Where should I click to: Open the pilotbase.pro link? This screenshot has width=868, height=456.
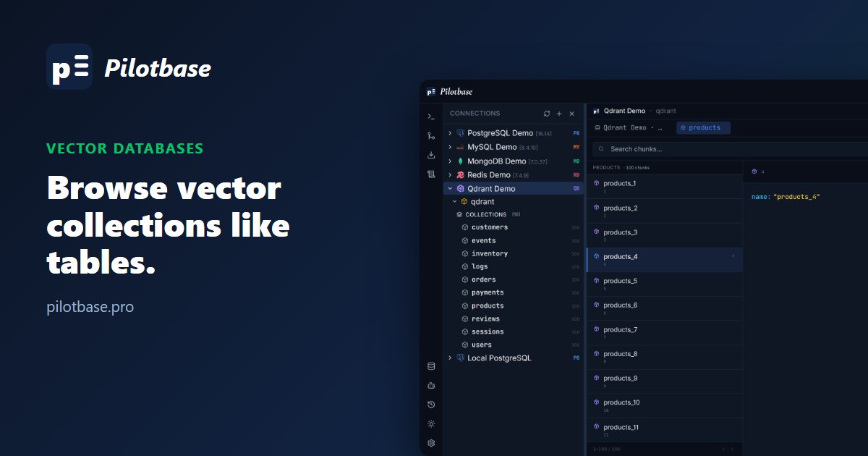pos(90,307)
